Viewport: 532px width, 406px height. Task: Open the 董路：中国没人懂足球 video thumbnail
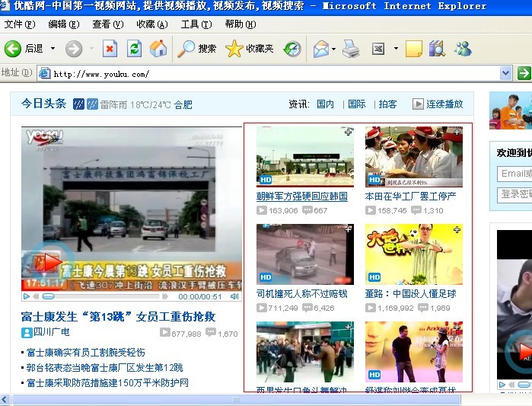click(x=414, y=254)
